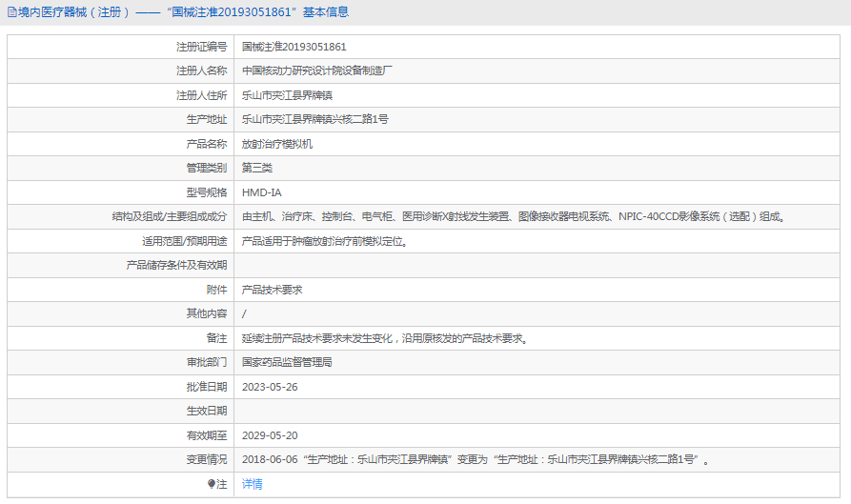Click the approval date 2023-05-26
Image resolution: width=851 pixels, height=504 pixels.
coord(270,387)
